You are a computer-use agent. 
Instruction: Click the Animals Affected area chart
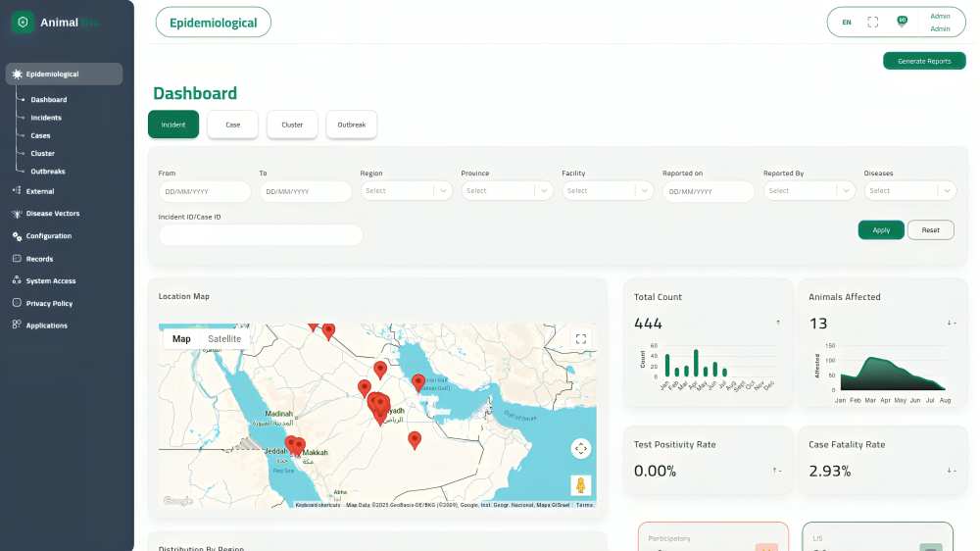click(893, 374)
